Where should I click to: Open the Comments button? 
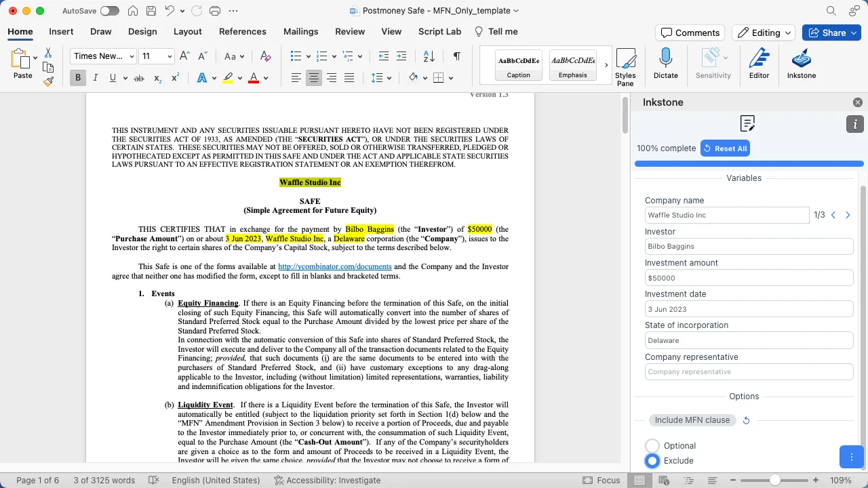click(x=690, y=33)
